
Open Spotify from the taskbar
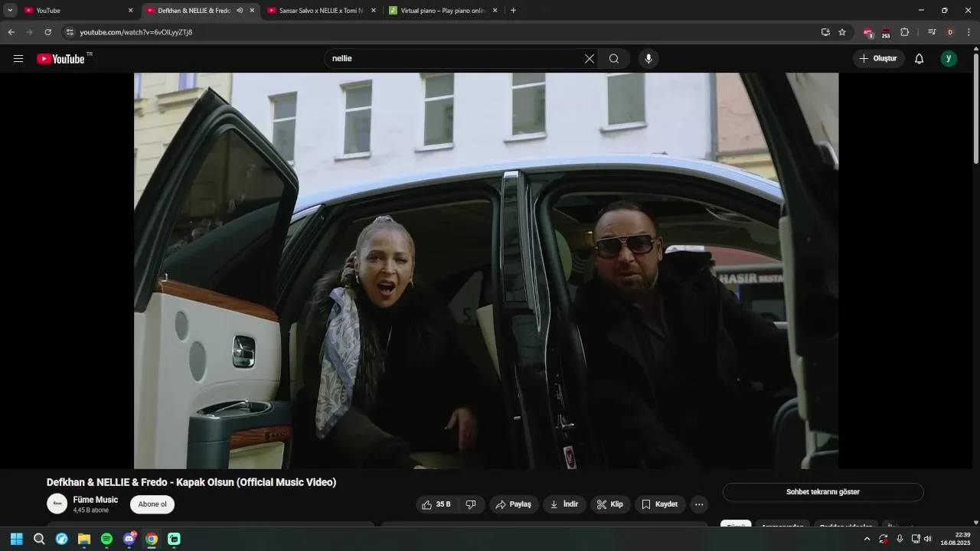pos(106,539)
